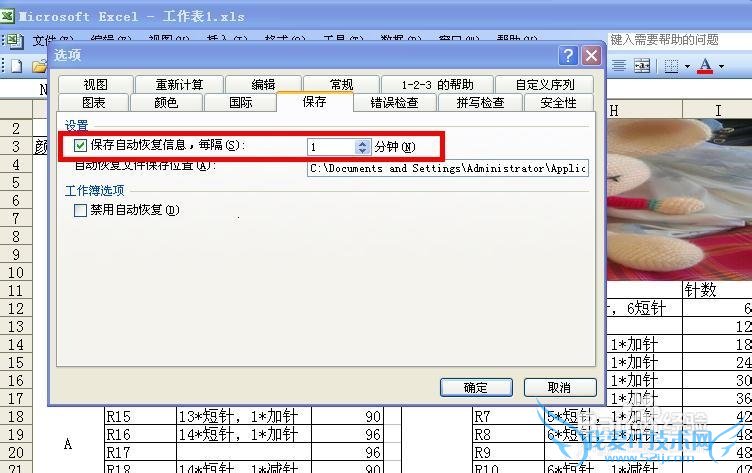The width and height of the screenshot is (752, 473).
Task: Select row 10 header
Action: [x=16, y=272]
